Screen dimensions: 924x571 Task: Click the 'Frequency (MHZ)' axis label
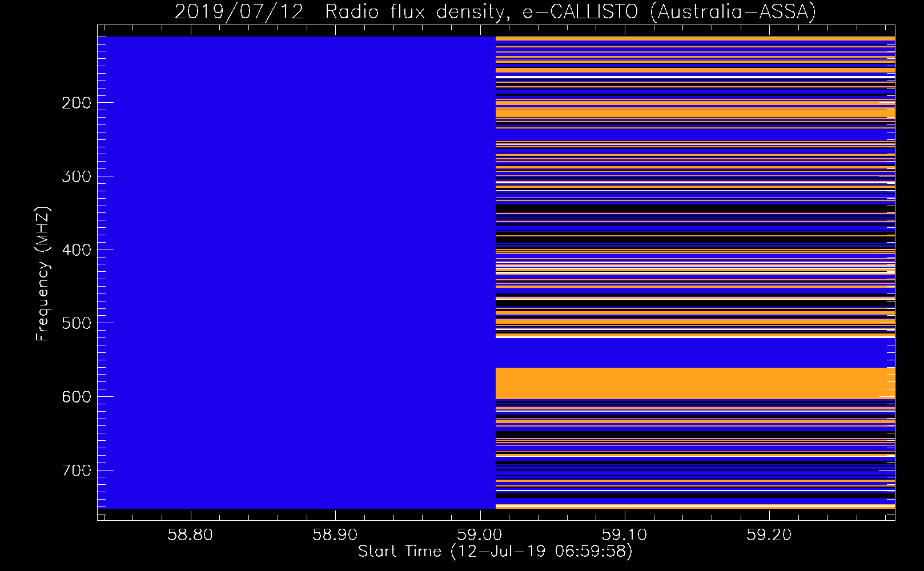pos(42,274)
